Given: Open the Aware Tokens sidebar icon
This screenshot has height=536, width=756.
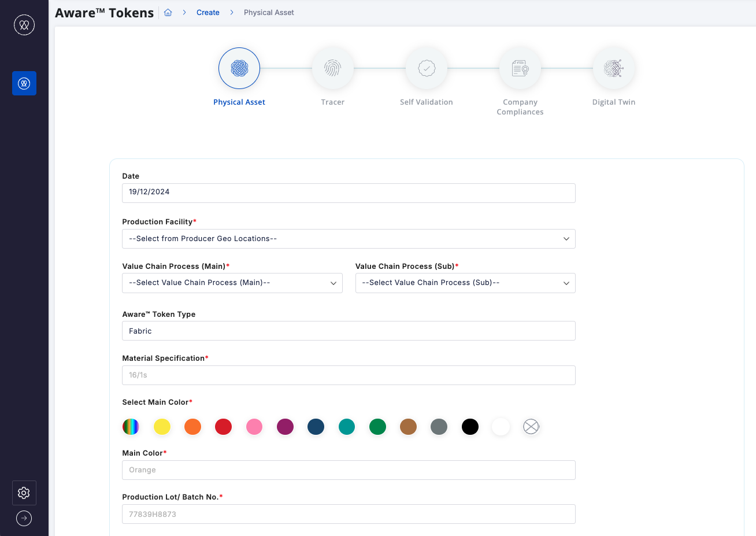Looking at the screenshot, I should 24,83.
